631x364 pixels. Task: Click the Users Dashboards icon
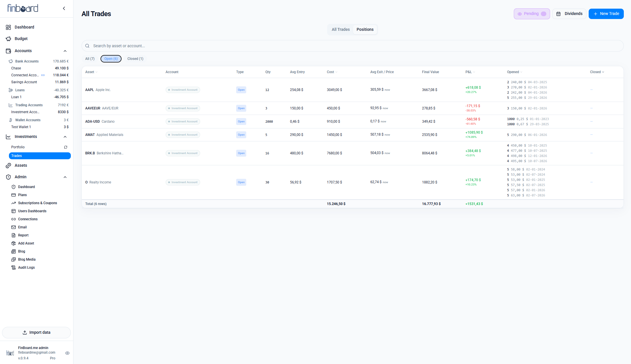(14, 211)
